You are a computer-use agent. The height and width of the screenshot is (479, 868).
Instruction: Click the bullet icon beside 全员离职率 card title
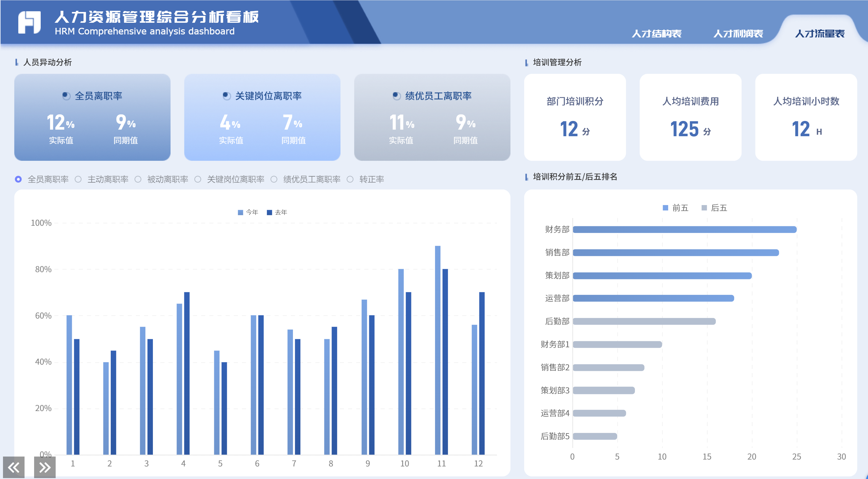coord(66,96)
